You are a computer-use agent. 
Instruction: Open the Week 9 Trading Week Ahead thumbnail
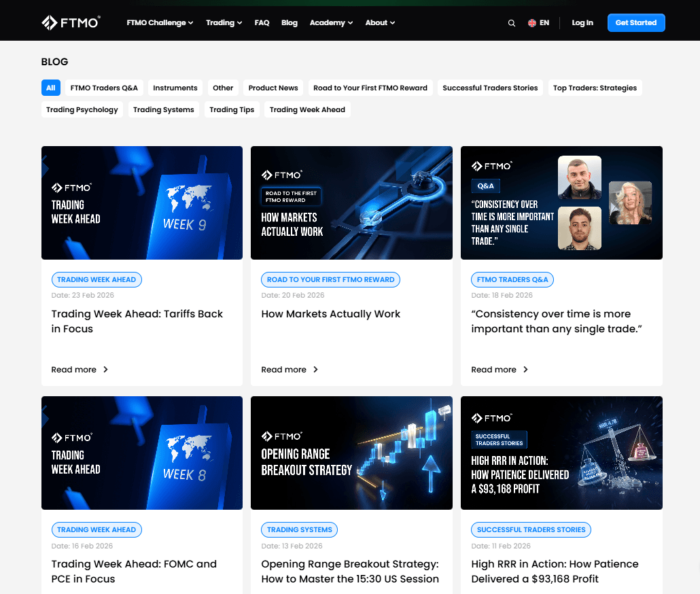tap(142, 203)
